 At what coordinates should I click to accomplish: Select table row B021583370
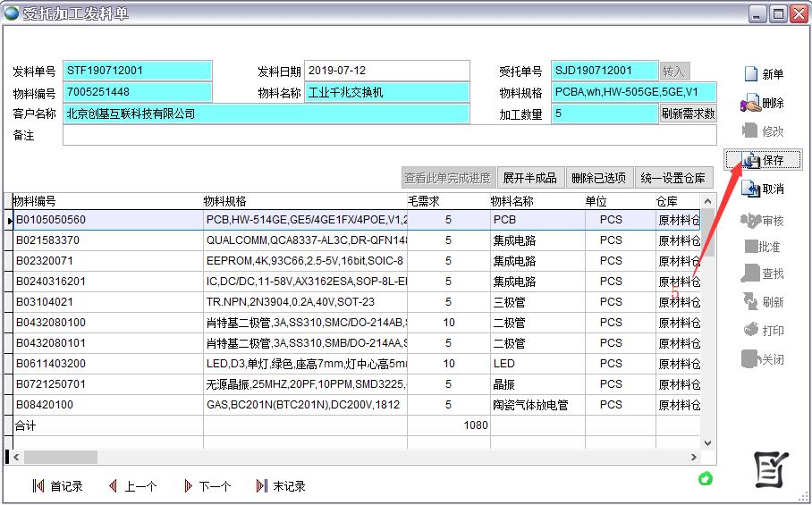pos(107,240)
